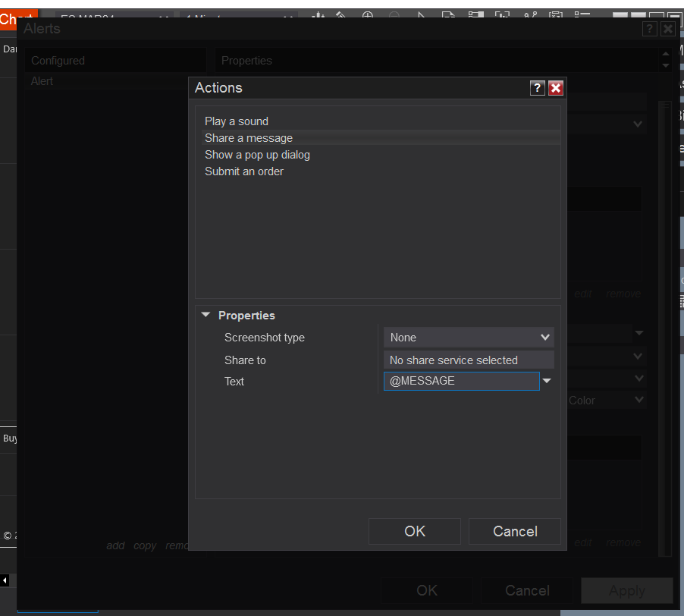
Task: Select the 'Play a sound' action
Action: [x=381, y=121]
